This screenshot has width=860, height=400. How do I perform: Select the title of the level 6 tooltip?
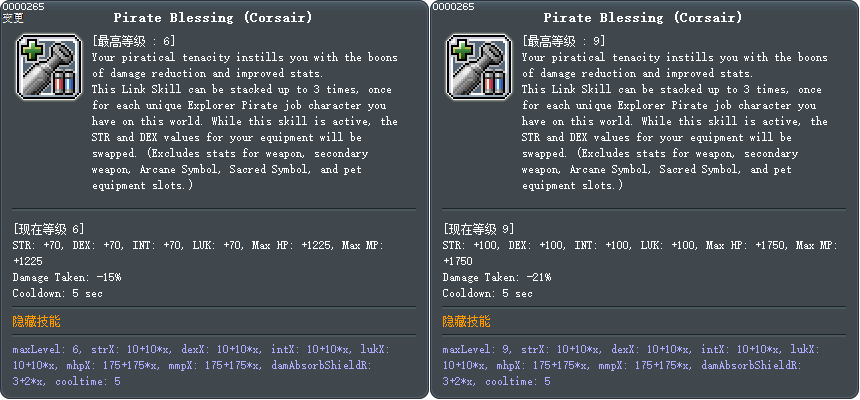(213, 18)
